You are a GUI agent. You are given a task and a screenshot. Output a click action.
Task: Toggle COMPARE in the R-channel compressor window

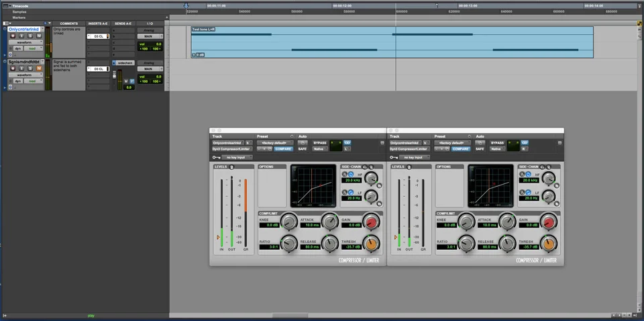point(461,149)
